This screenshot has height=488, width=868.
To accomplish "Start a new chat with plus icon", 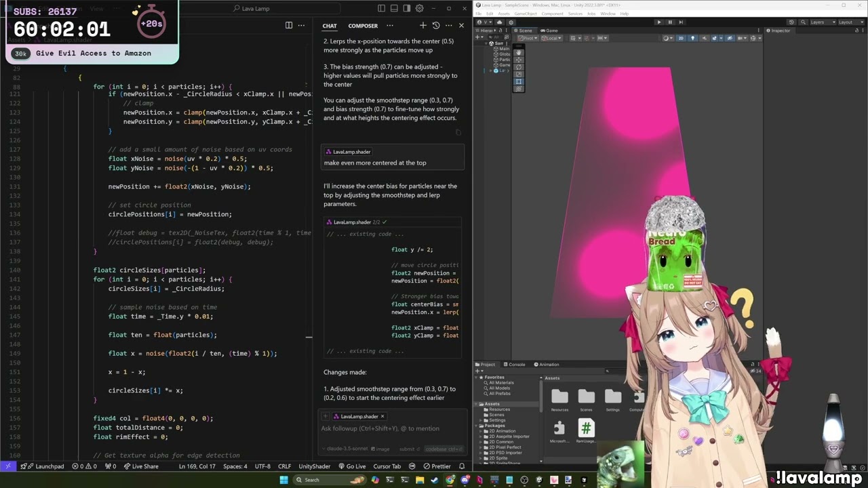I will [x=423, y=26].
